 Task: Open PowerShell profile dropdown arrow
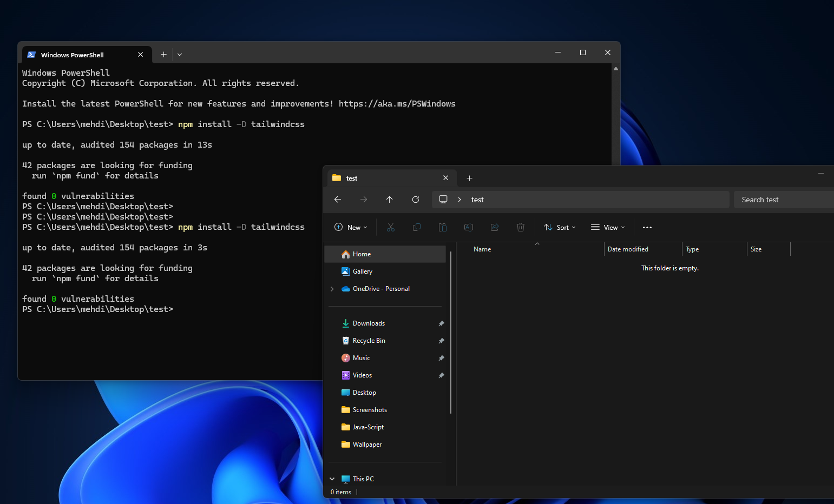180,55
